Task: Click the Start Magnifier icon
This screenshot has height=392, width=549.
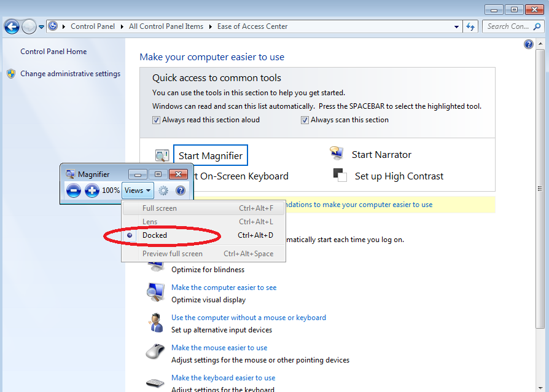Action: [x=162, y=155]
